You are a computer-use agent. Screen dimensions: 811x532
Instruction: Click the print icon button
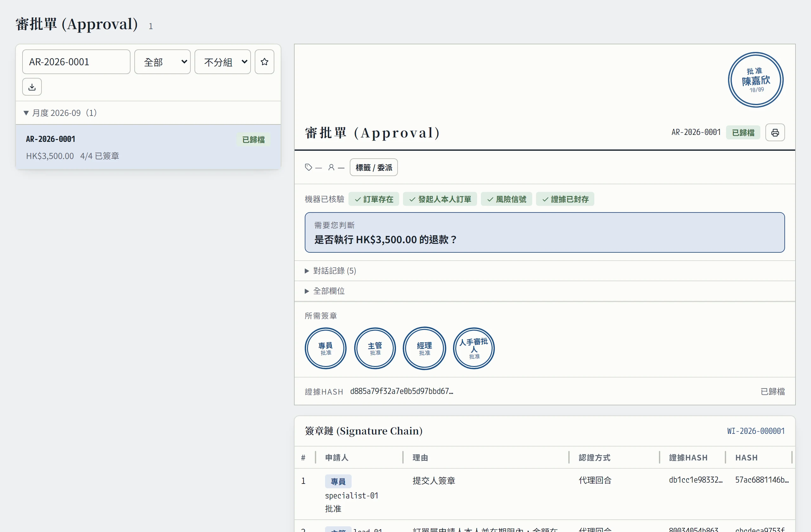pos(775,132)
